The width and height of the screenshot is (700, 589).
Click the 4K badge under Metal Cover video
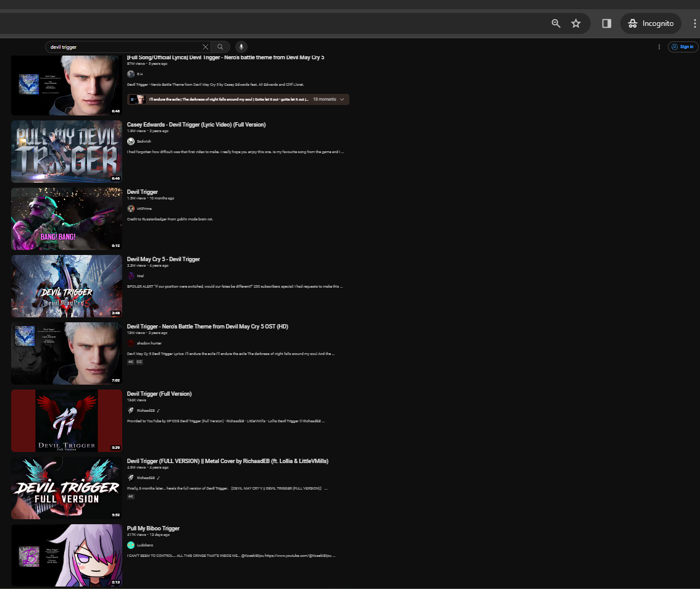[x=131, y=496]
